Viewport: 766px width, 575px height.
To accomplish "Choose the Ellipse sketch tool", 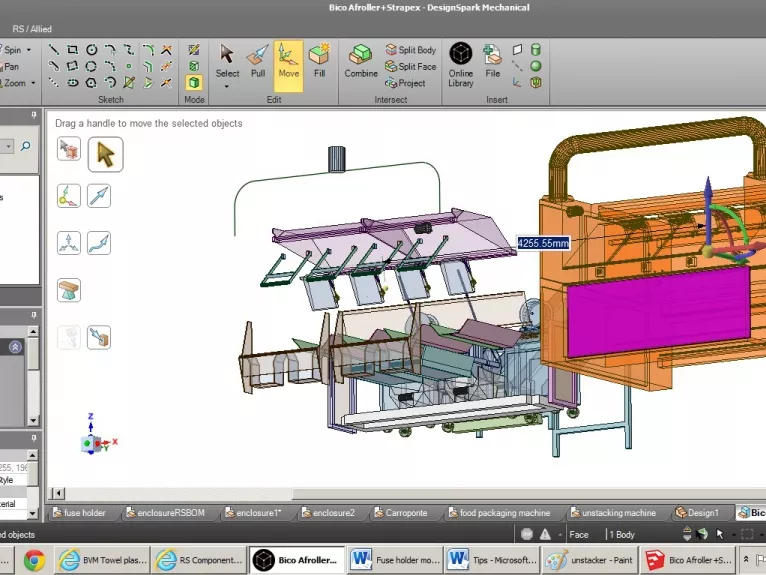I will 72,83.
